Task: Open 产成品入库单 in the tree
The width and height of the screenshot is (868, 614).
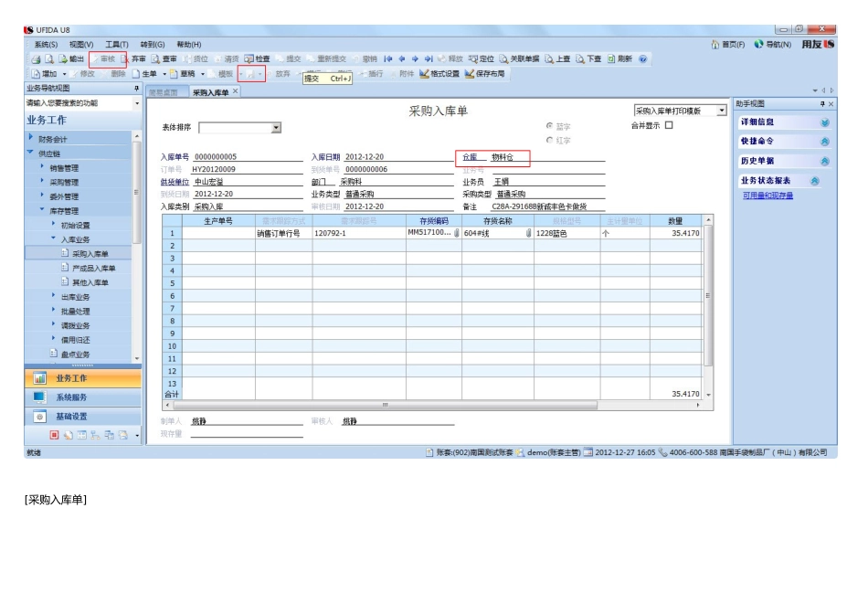Action: (93, 268)
